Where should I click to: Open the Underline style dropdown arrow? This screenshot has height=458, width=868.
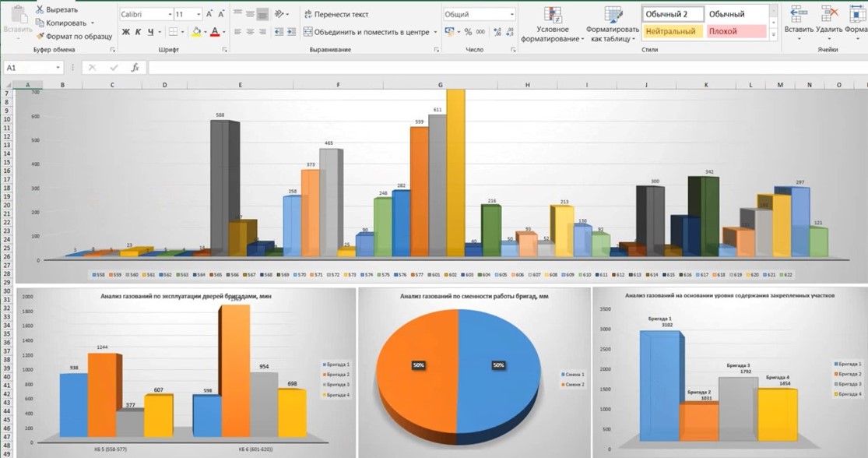[160, 32]
